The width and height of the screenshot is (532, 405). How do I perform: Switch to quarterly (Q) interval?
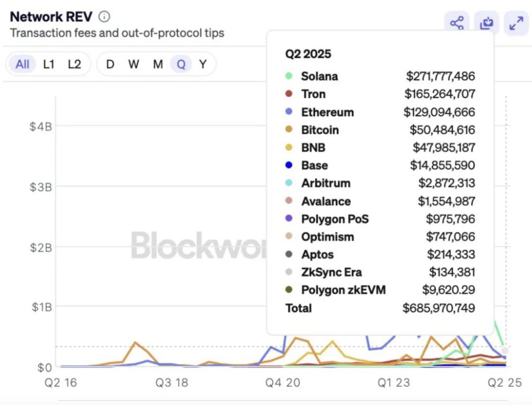coord(181,64)
